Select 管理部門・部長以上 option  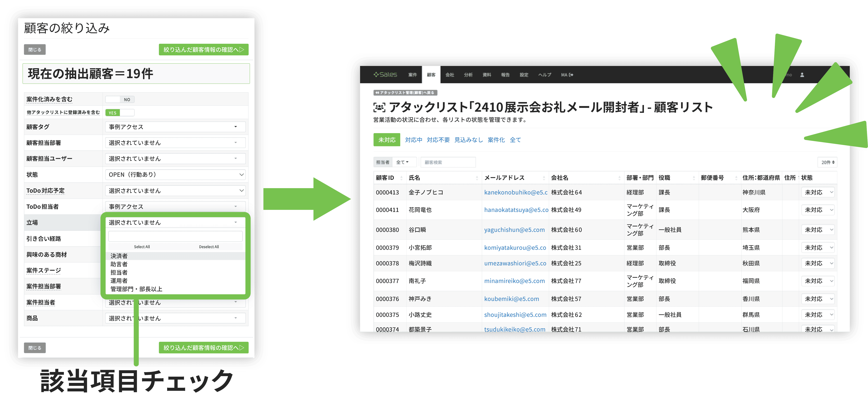coord(175,289)
